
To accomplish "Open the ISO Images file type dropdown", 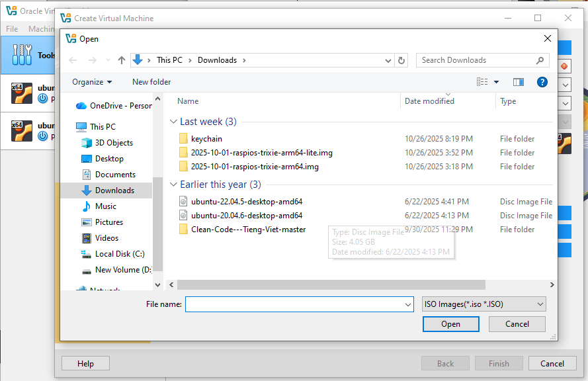I will pos(484,304).
